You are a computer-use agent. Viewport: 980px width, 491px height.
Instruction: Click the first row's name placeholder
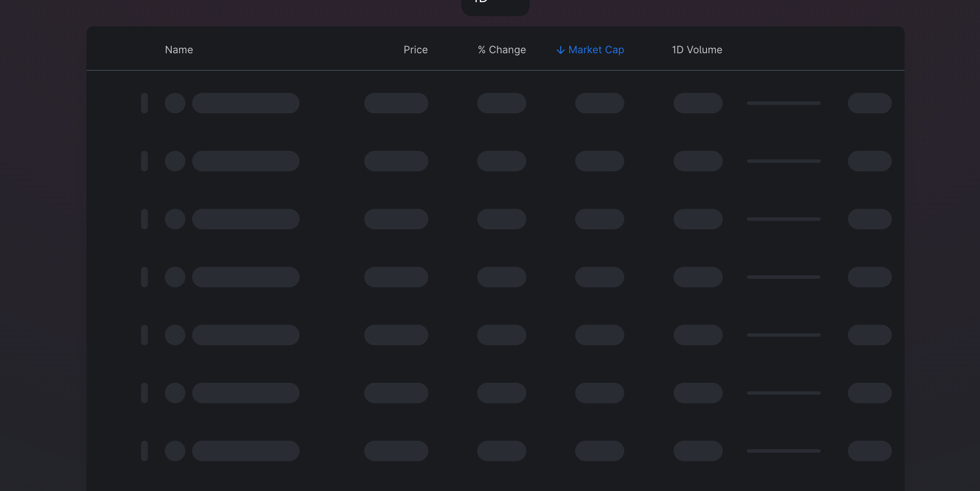tap(245, 103)
